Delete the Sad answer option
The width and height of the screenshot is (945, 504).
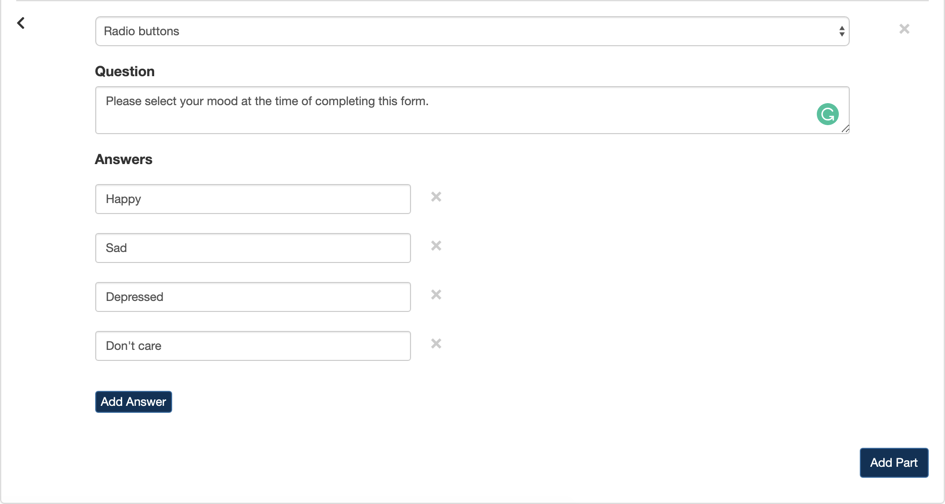tap(436, 246)
